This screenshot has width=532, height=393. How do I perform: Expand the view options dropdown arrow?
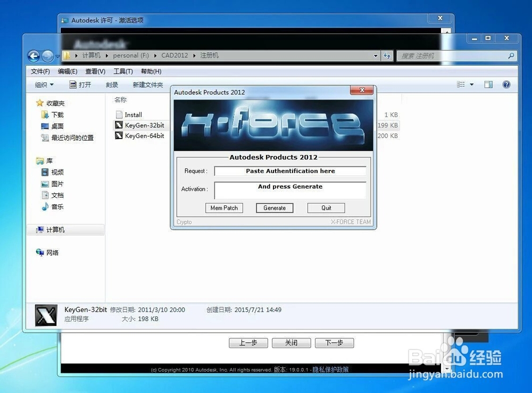point(471,84)
